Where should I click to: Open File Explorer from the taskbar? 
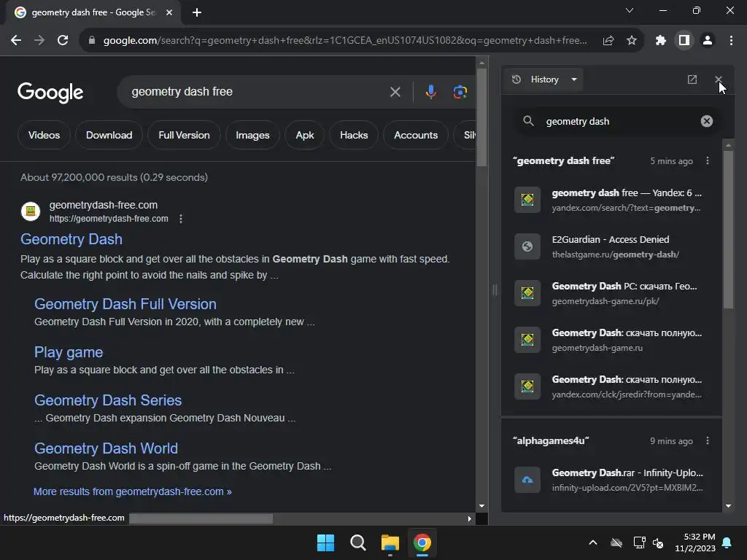click(x=390, y=542)
